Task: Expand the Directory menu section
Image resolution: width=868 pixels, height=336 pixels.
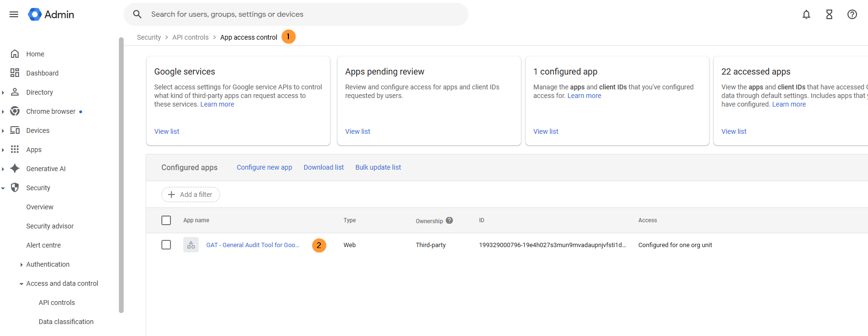Action: [x=3, y=92]
